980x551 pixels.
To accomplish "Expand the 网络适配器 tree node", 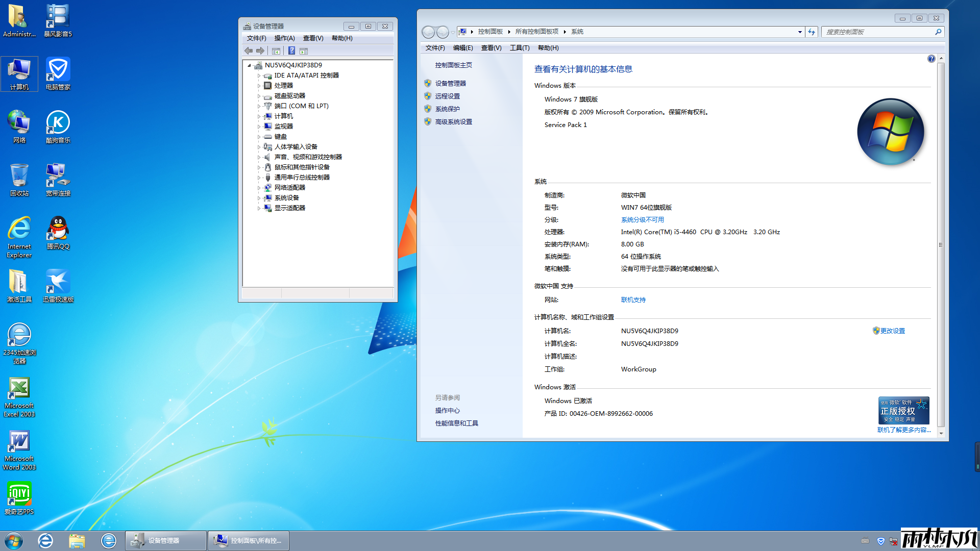I will click(259, 188).
